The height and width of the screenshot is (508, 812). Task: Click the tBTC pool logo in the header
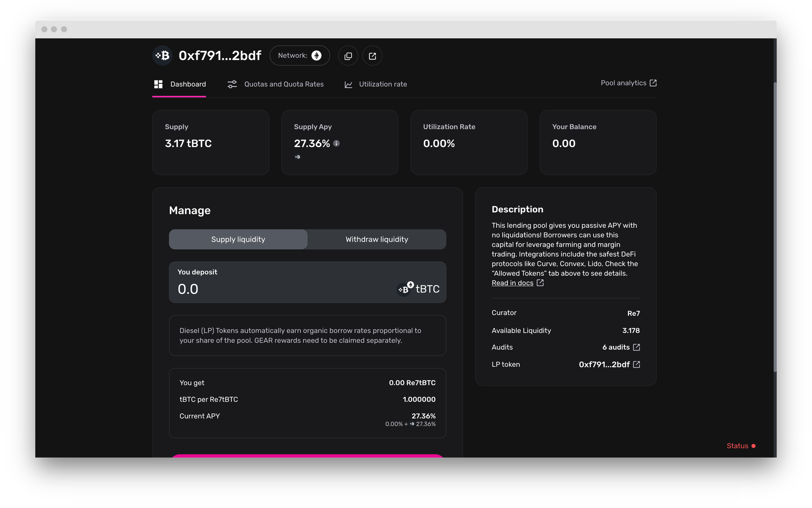click(x=163, y=56)
